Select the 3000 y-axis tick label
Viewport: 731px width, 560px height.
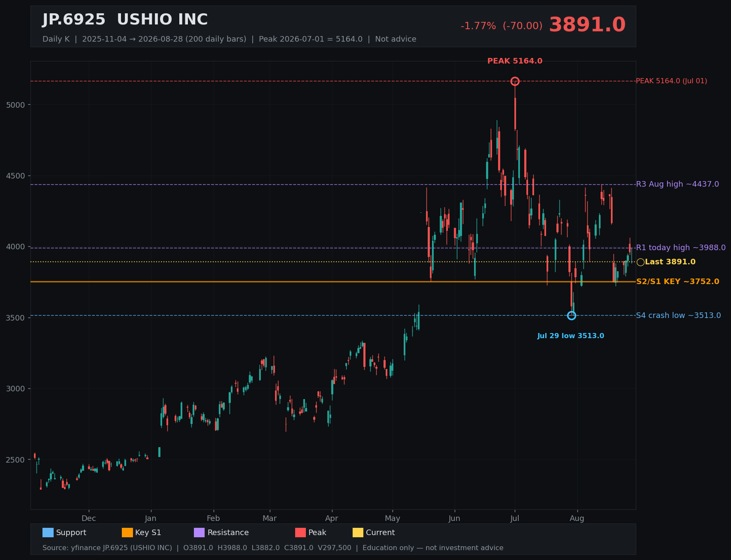click(16, 389)
